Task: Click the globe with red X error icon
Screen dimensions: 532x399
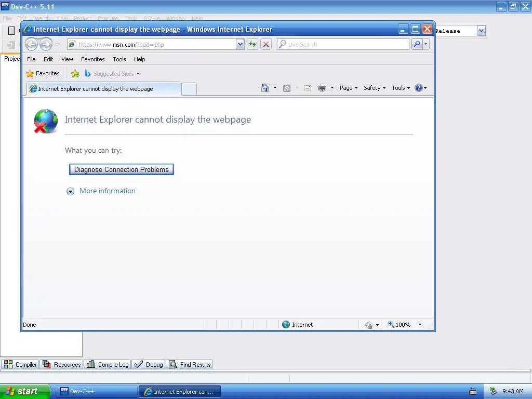Action: click(x=46, y=121)
